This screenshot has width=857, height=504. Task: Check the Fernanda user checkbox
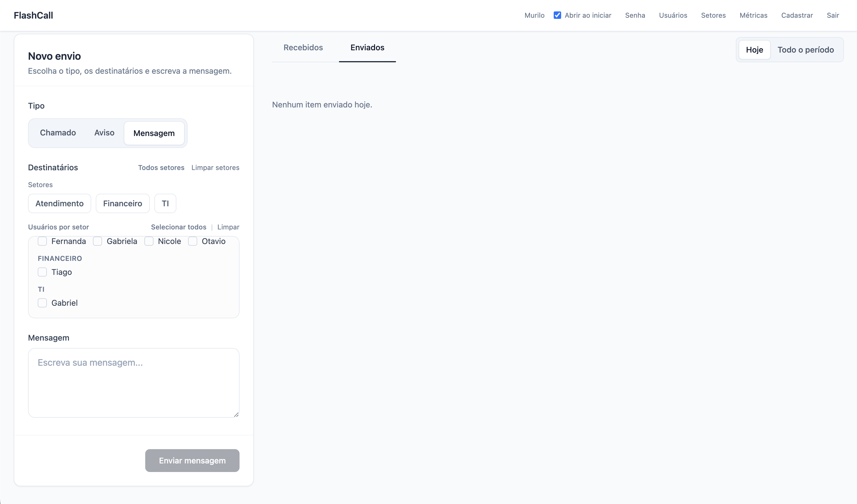[43, 241]
